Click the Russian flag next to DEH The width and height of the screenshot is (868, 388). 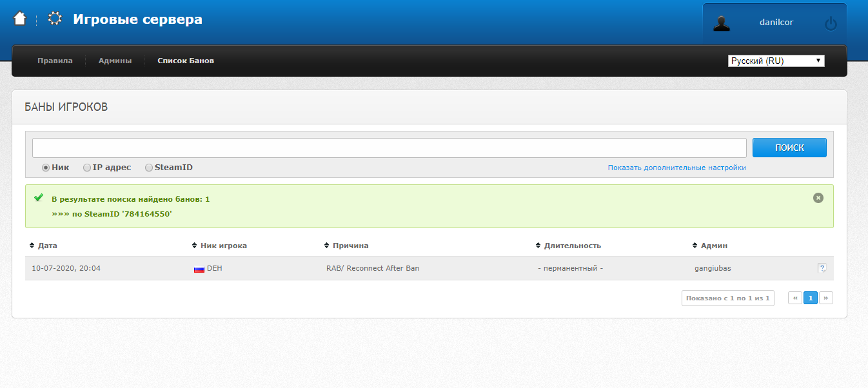[x=199, y=269]
